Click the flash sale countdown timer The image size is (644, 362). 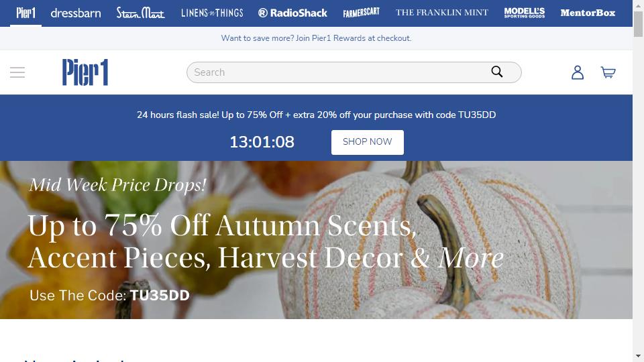coord(262,142)
